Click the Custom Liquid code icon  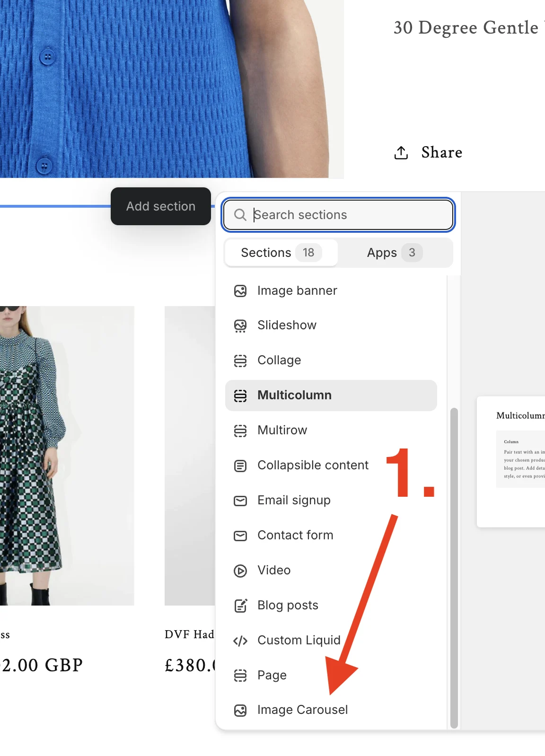click(240, 641)
